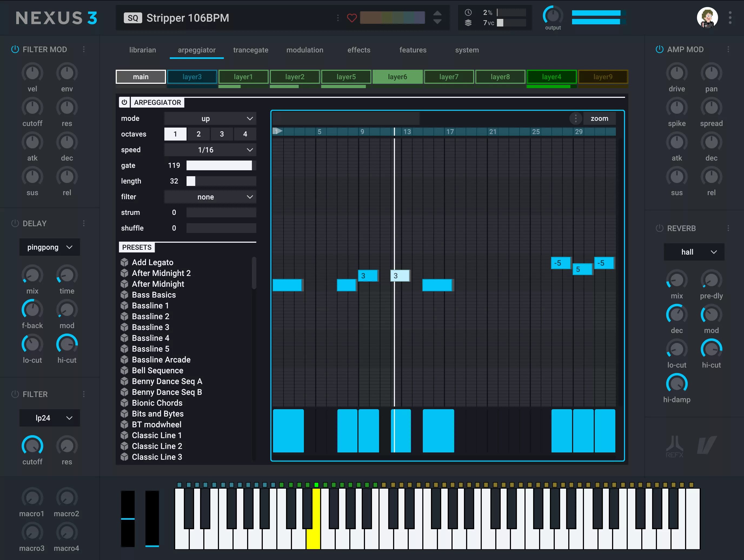Toggle the ARPEGGIATOR power button
Image resolution: width=744 pixels, height=560 pixels.
pos(124,102)
